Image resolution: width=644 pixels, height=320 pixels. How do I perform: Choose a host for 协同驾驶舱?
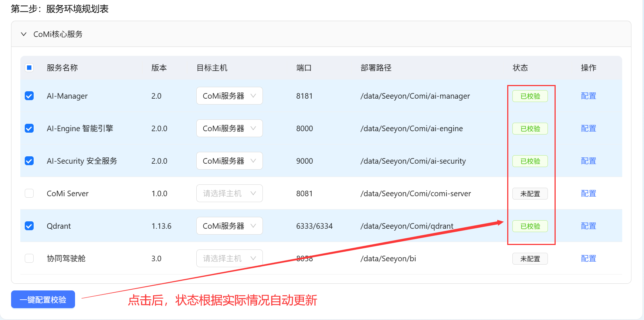click(230, 258)
